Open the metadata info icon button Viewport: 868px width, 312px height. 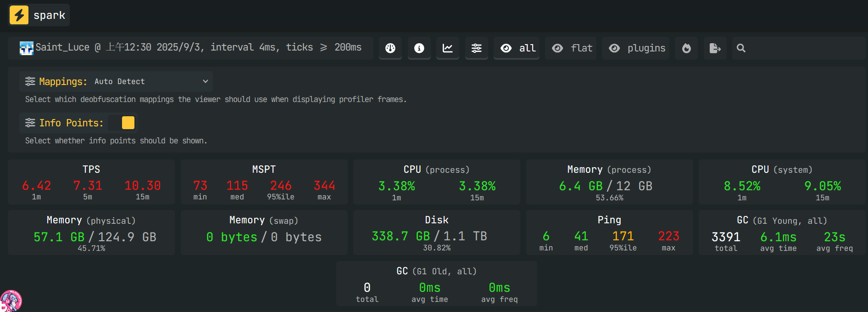tap(419, 48)
